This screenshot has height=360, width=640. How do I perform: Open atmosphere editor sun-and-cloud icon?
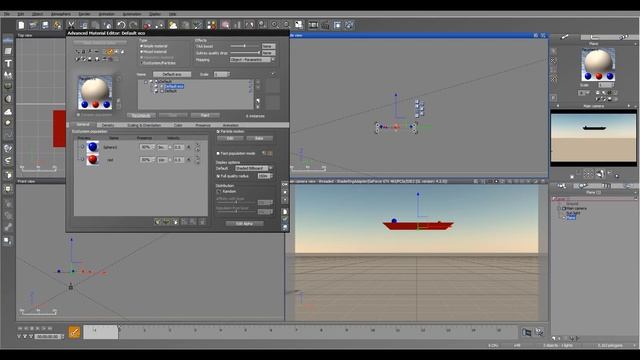(173, 25)
